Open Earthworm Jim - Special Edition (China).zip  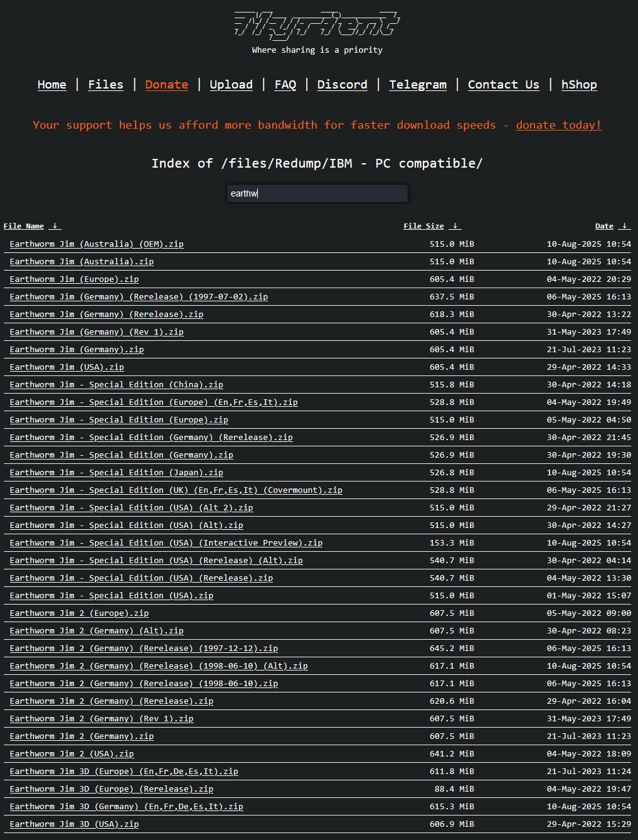[x=116, y=385]
